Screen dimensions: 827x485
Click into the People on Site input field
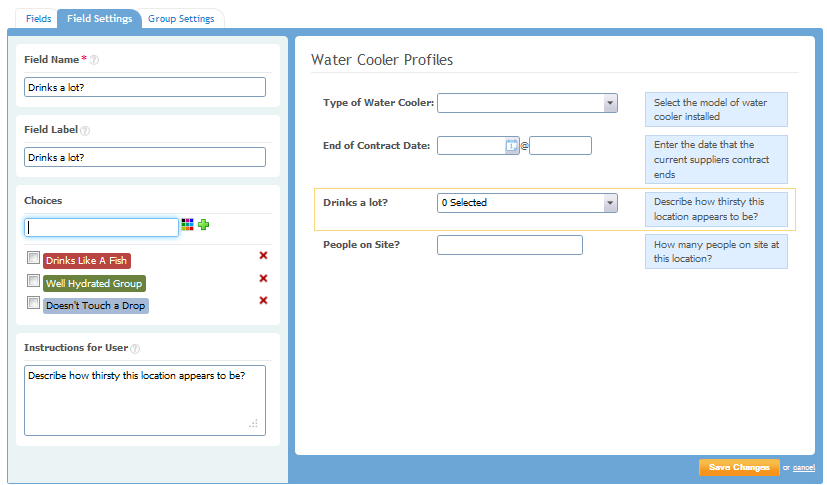pos(509,245)
